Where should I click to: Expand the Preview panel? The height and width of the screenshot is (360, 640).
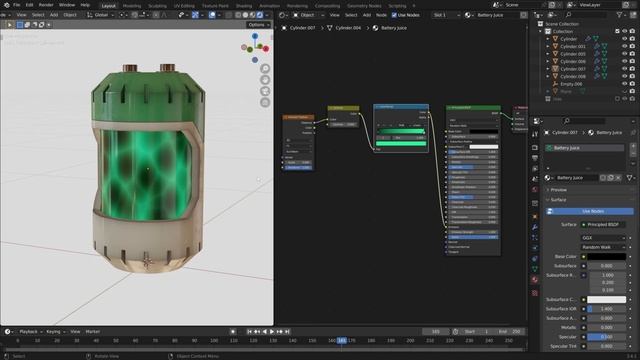(558, 190)
